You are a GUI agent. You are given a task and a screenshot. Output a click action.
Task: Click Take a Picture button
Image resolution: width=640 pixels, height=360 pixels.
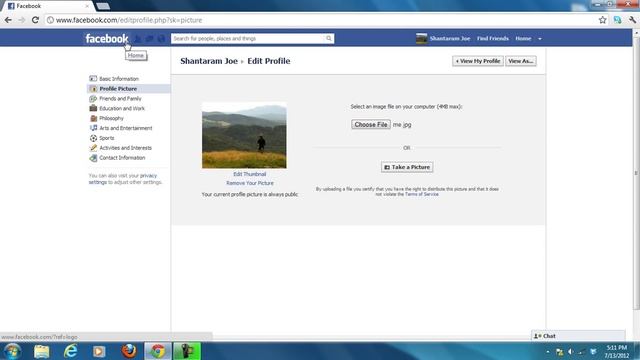tap(407, 167)
